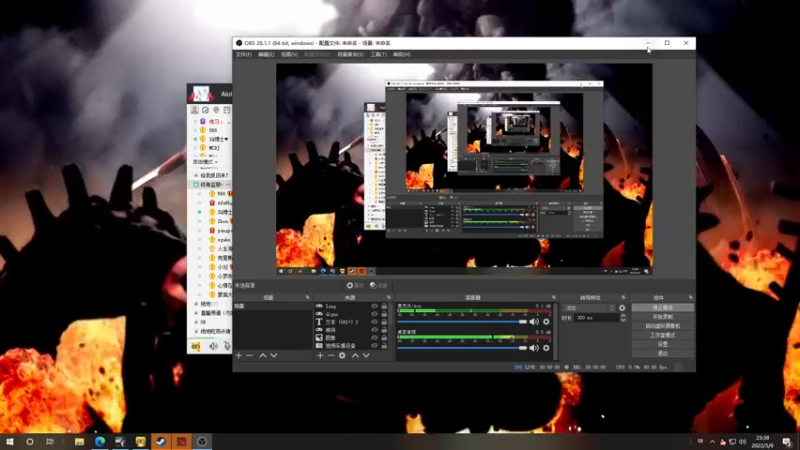Add a new source with the plus icon

pos(320,355)
